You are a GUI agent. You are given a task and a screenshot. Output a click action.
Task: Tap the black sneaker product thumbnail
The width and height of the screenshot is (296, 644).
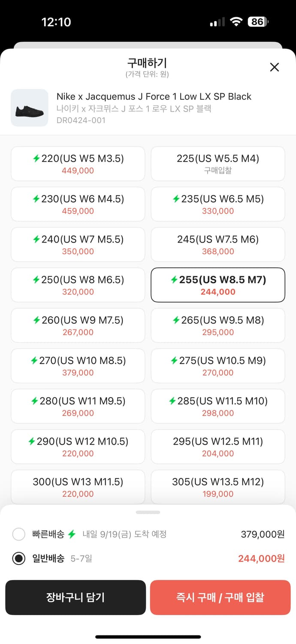[x=30, y=108]
